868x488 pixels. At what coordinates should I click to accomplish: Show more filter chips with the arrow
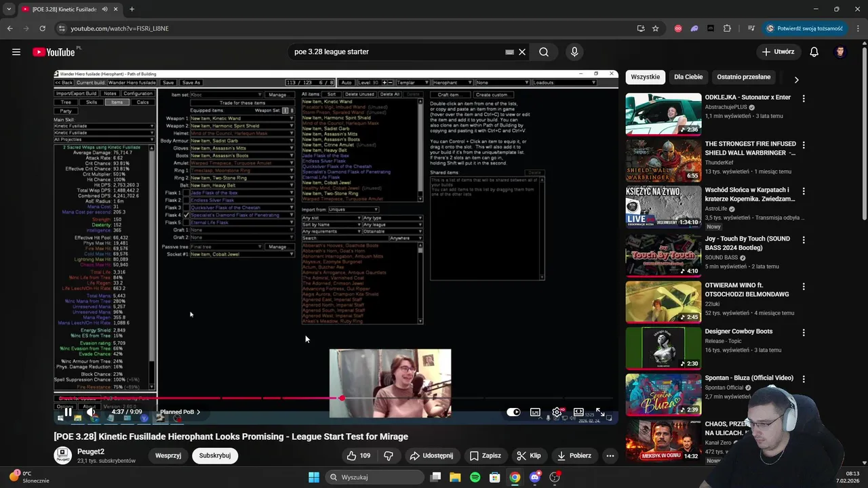pos(796,79)
